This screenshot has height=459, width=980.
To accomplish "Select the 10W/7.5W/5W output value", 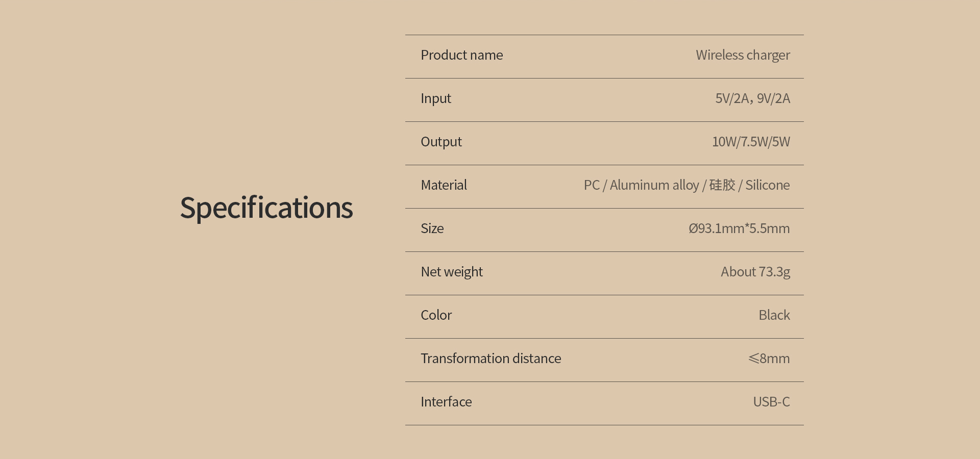I will [751, 142].
